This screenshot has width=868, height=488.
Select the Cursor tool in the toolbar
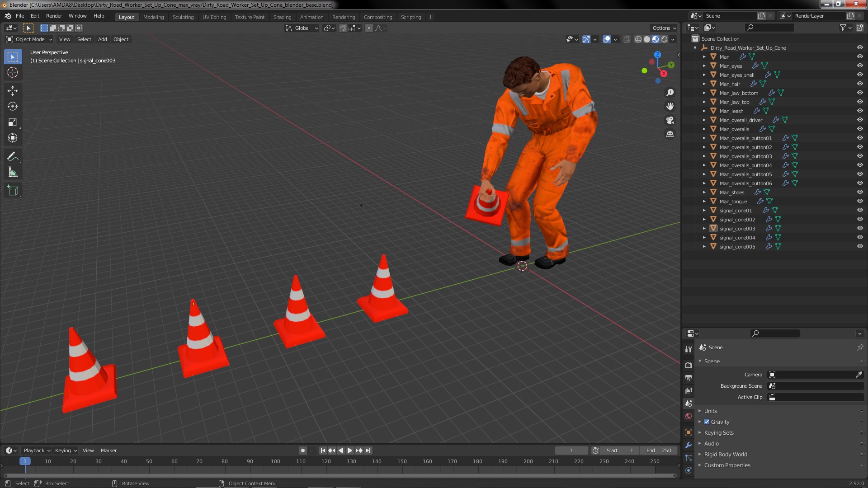pos(13,72)
